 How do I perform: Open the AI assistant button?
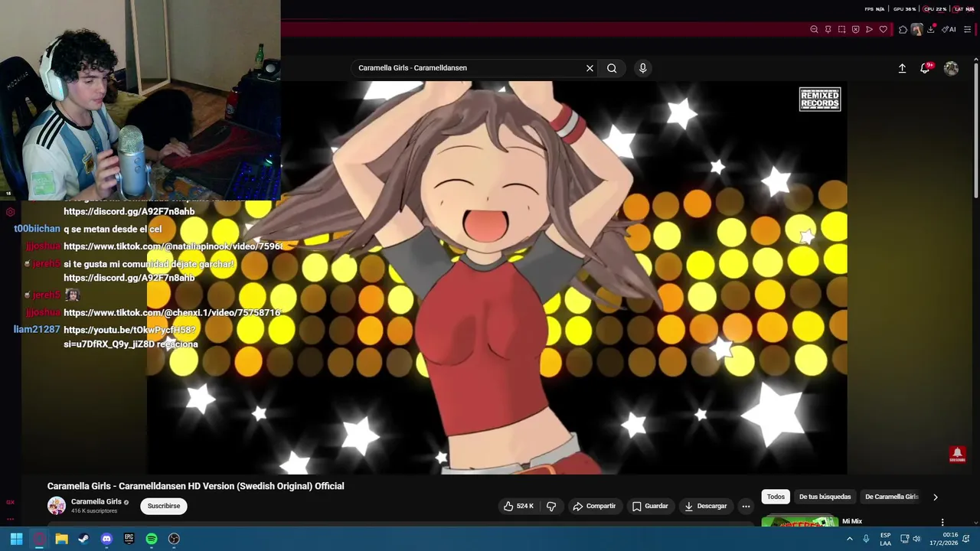[949, 30]
